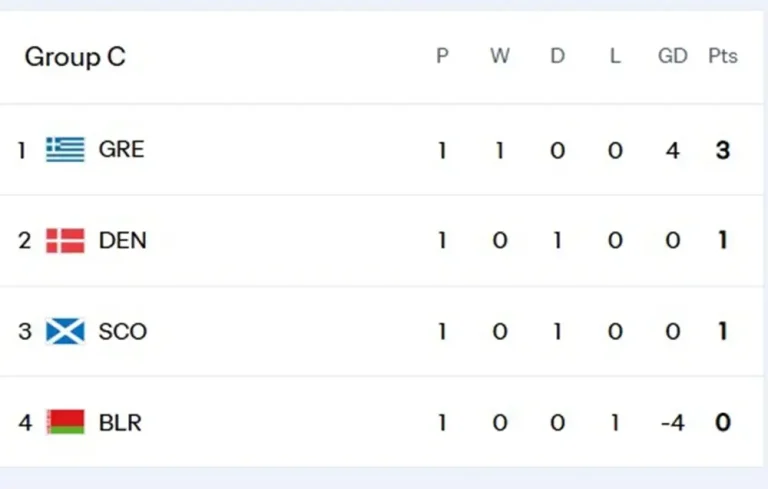Image resolution: width=768 pixels, height=489 pixels.
Task: Click the Pts column header
Action: [722, 57]
